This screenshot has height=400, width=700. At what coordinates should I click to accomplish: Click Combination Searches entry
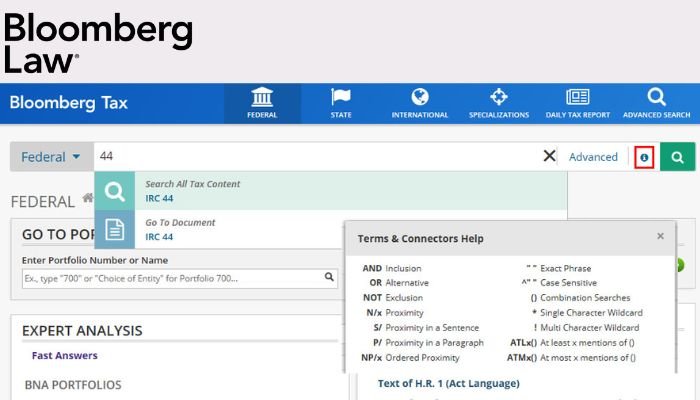click(x=580, y=298)
